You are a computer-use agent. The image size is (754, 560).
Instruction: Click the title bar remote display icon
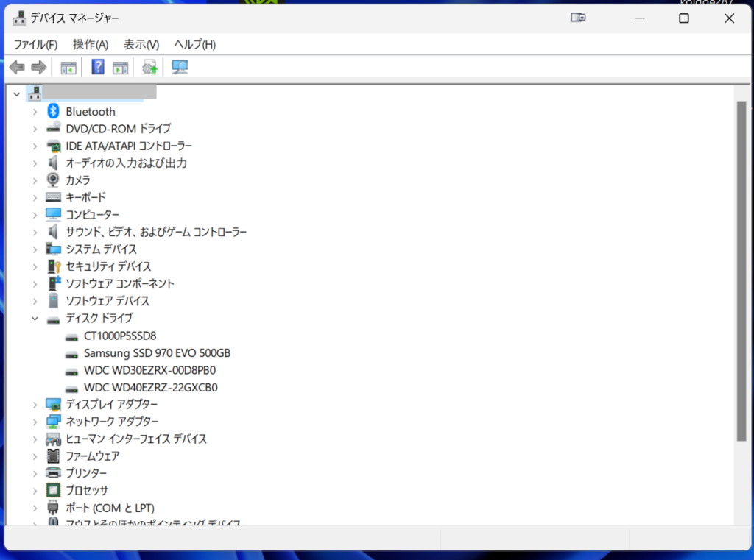(x=578, y=18)
